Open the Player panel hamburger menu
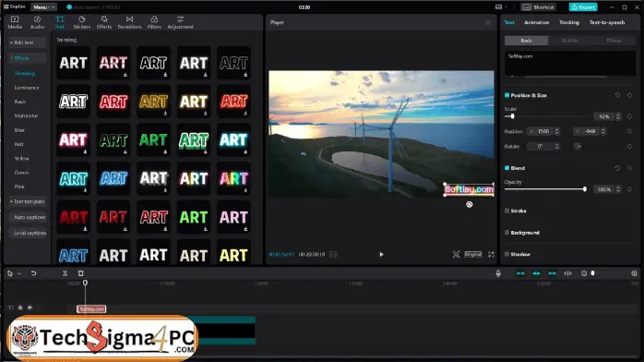Screen dimensions: 644x362 488,22
